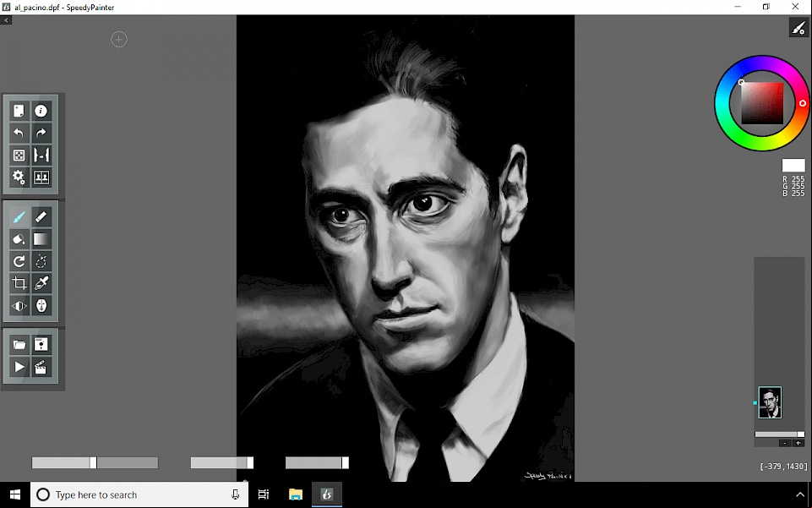Click the Windows Start button
The image size is (812, 508).
(x=15, y=495)
